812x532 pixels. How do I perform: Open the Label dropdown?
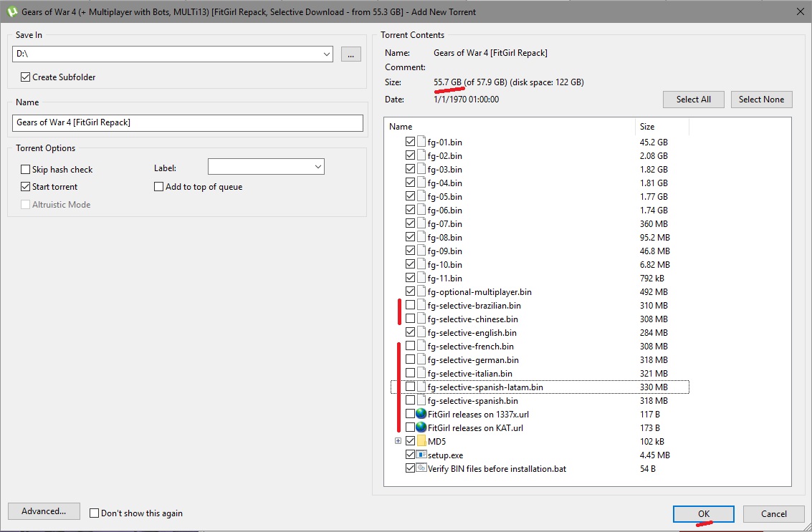pos(318,167)
